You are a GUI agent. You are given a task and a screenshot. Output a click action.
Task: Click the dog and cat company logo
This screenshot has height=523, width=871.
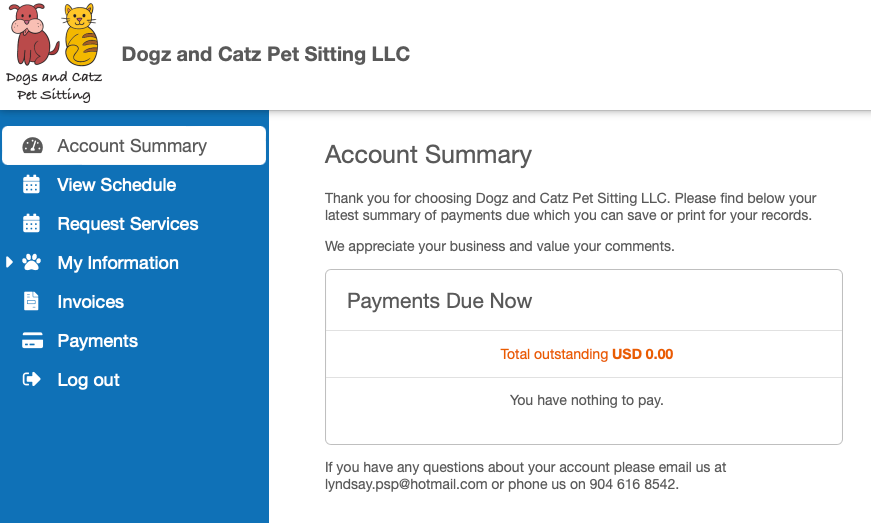click(54, 53)
